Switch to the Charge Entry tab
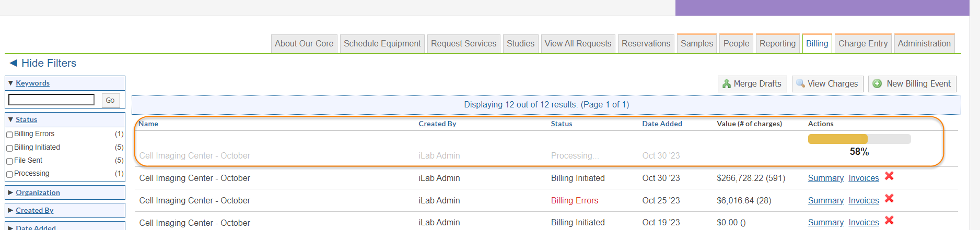Screen dimensions: 980x230 pos(862,44)
